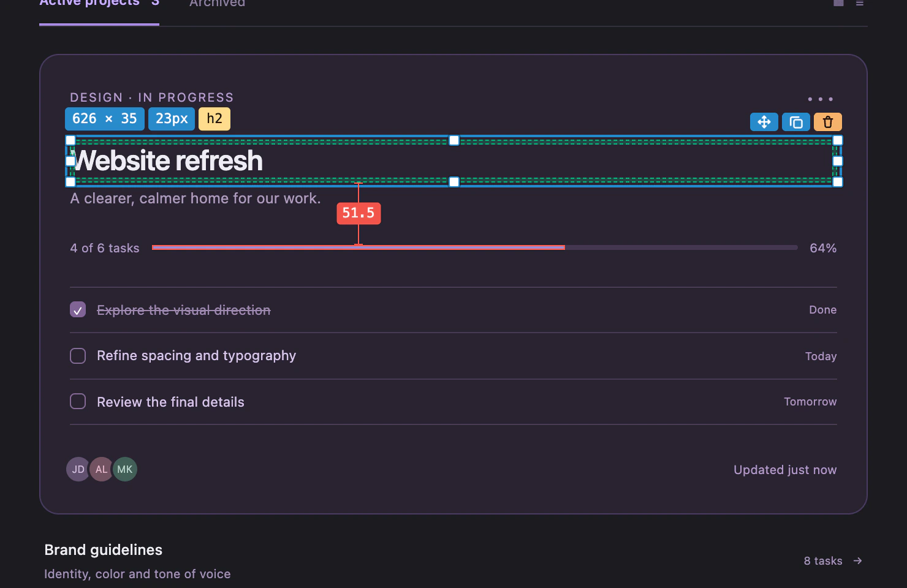Click the 'Tomorrow' due label
This screenshot has height=588, width=907.
(810, 402)
